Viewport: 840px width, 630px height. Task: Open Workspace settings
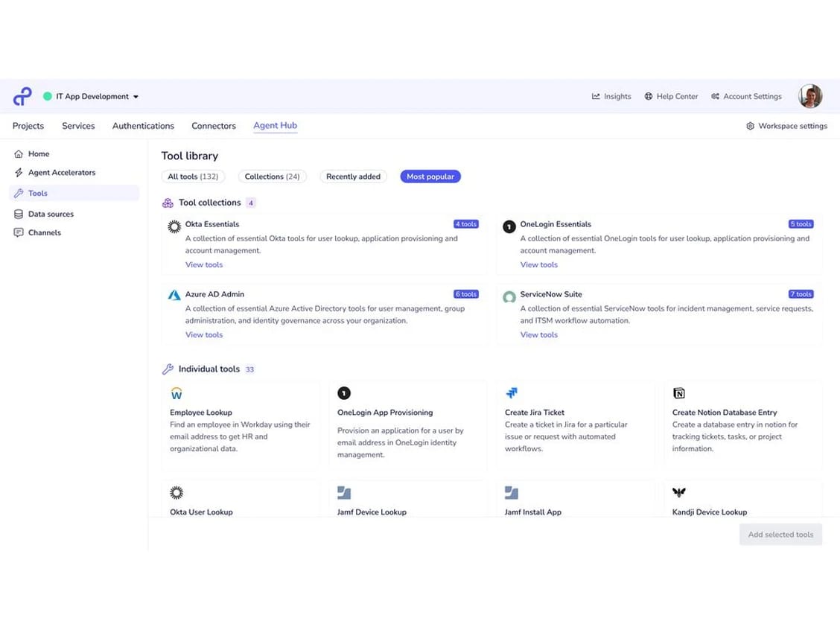[786, 126]
